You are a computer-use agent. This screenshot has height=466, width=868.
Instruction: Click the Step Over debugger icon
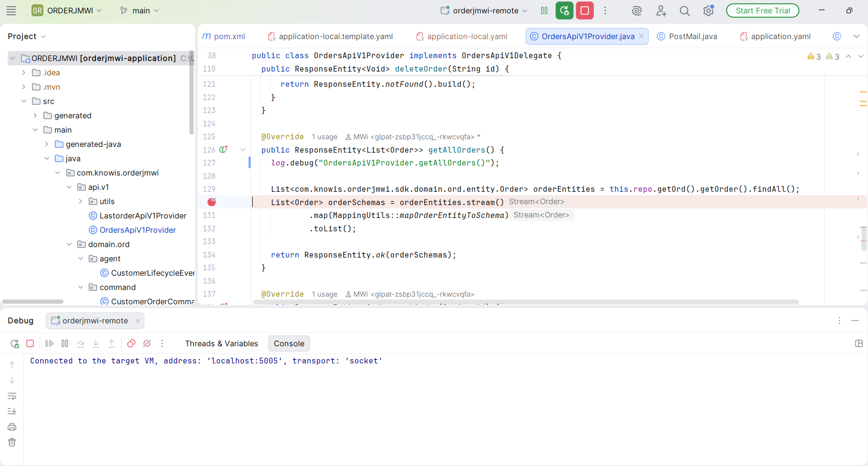point(80,343)
